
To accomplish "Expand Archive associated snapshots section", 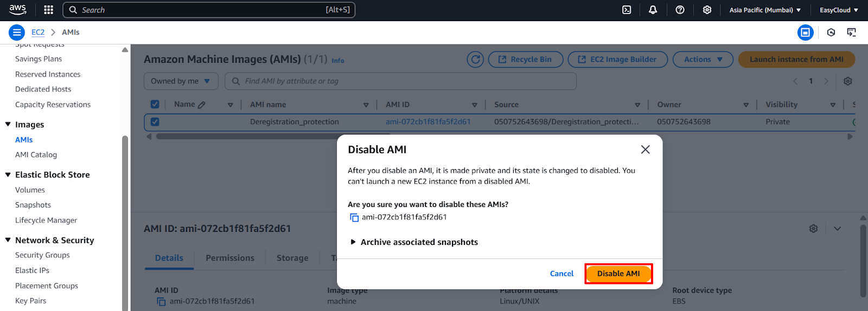I will 413,242.
